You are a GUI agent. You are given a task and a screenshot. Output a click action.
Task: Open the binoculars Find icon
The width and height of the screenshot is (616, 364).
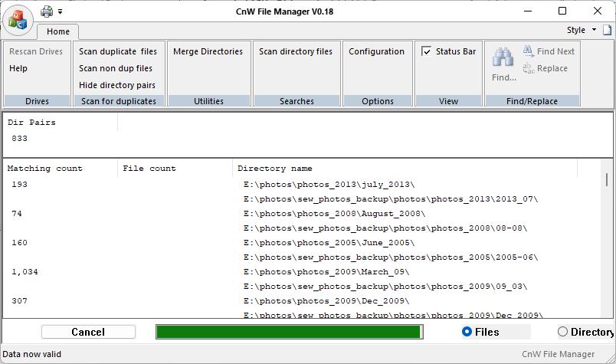click(503, 57)
